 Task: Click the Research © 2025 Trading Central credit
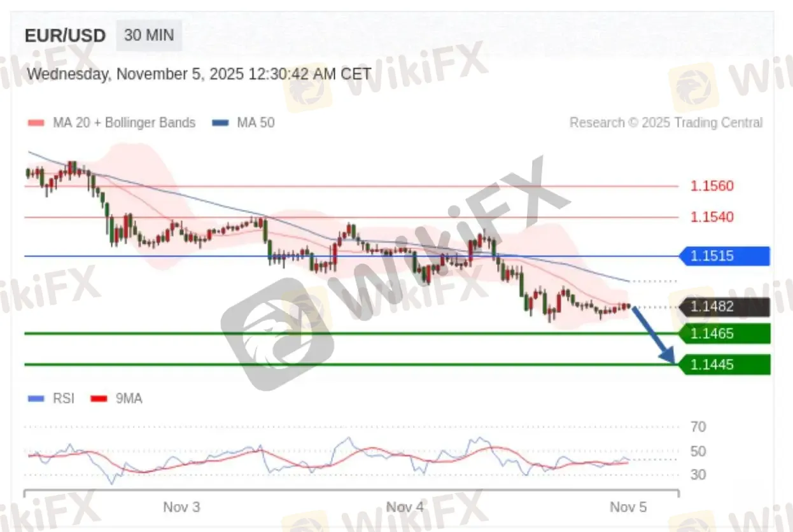pyautogui.click(x=666, y=123)
